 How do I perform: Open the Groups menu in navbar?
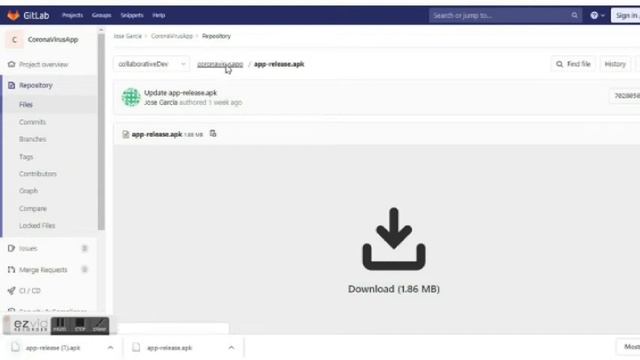coord(101,15)
